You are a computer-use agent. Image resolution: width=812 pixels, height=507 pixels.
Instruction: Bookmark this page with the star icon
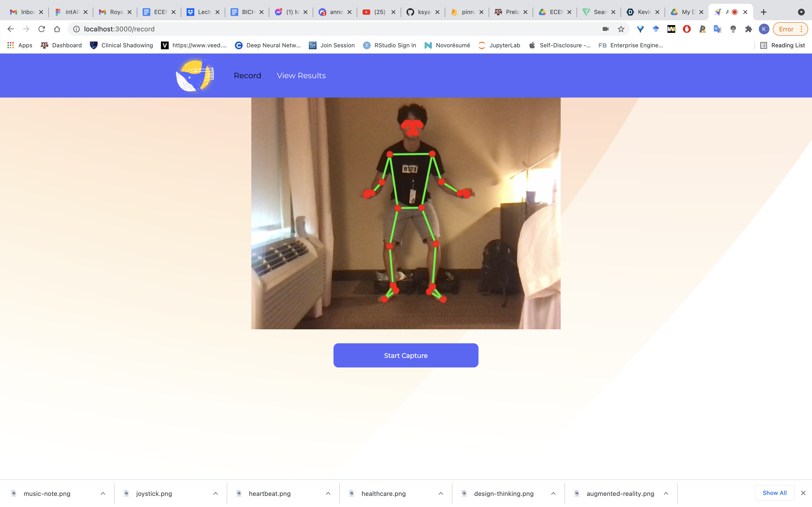coord(621,29)
